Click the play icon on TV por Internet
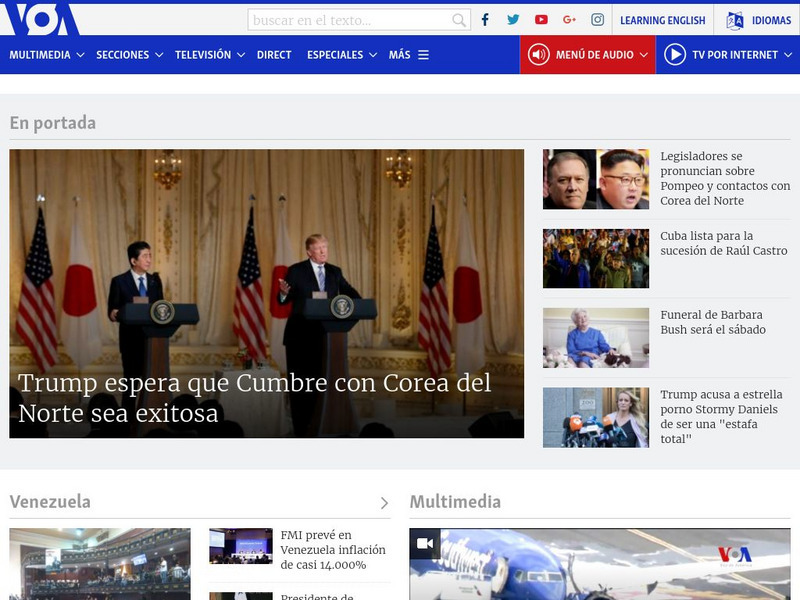Screen dimensions: 800x600 pos(678,55)
